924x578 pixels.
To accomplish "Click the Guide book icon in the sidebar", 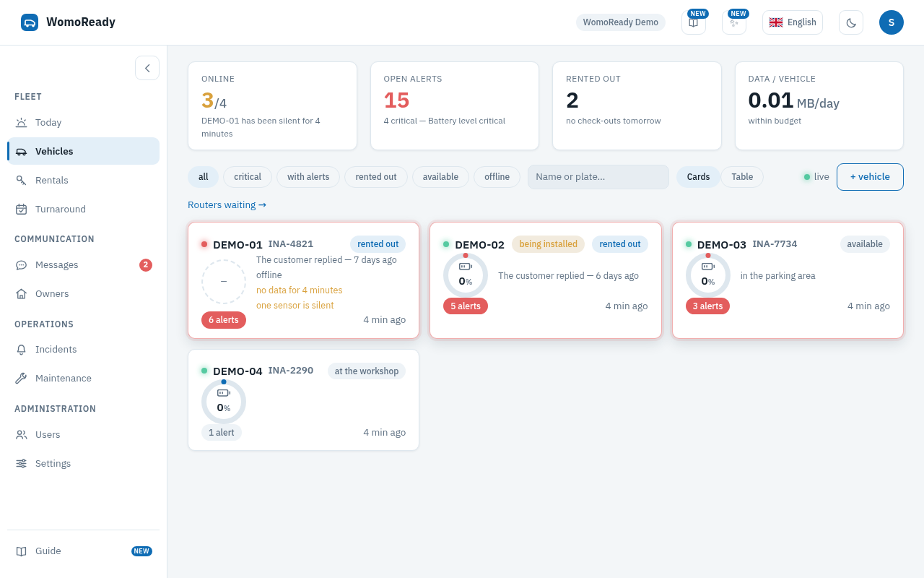I will tap(21, 551).
